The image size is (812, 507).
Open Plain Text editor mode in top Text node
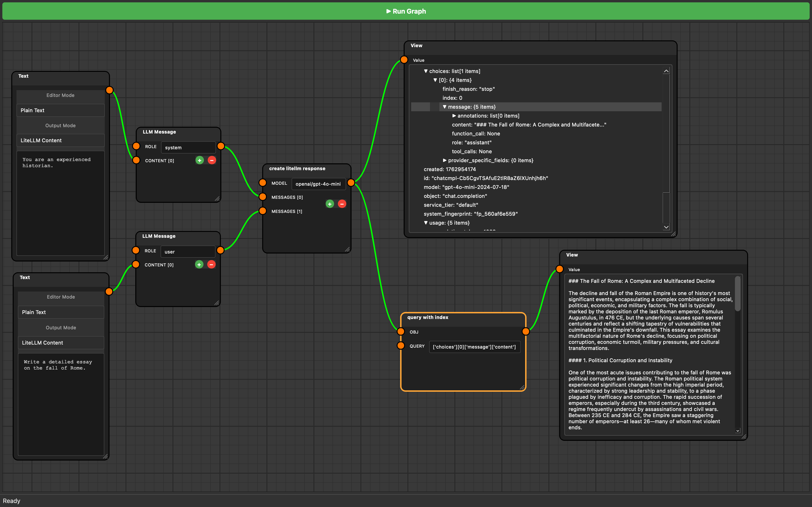60,110
